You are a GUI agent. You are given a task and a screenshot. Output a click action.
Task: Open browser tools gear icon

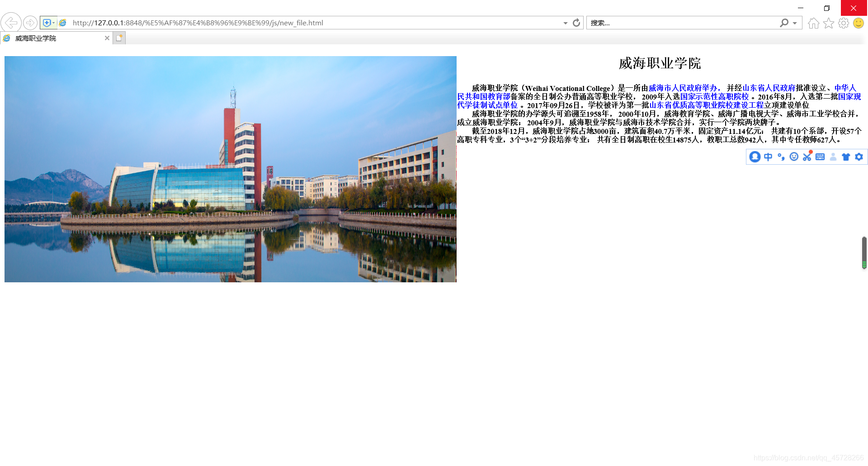(844, 23)
